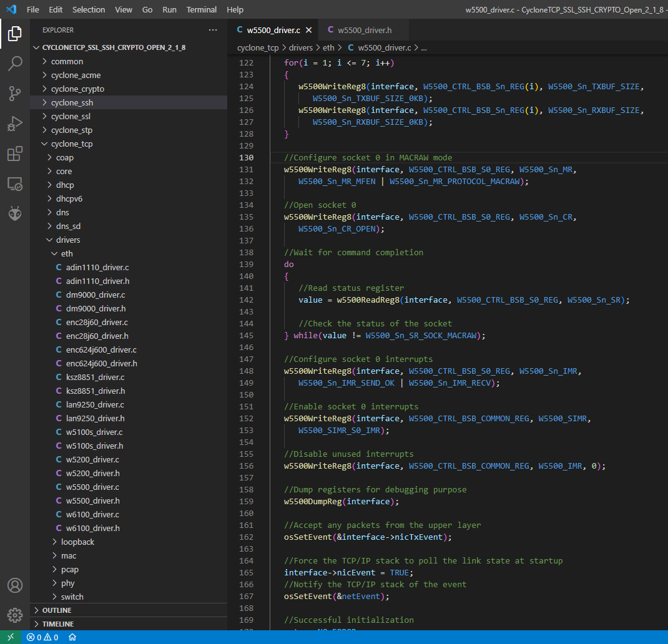Place cursor on w5500DumpReg(interface) line
The height and width of the screenshot is (644, 668).
341,501
